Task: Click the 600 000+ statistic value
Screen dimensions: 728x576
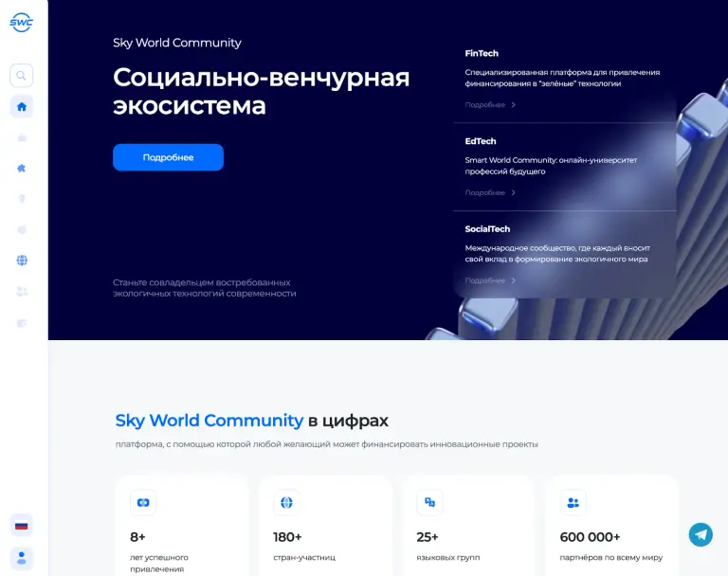Action: (591, 537)
